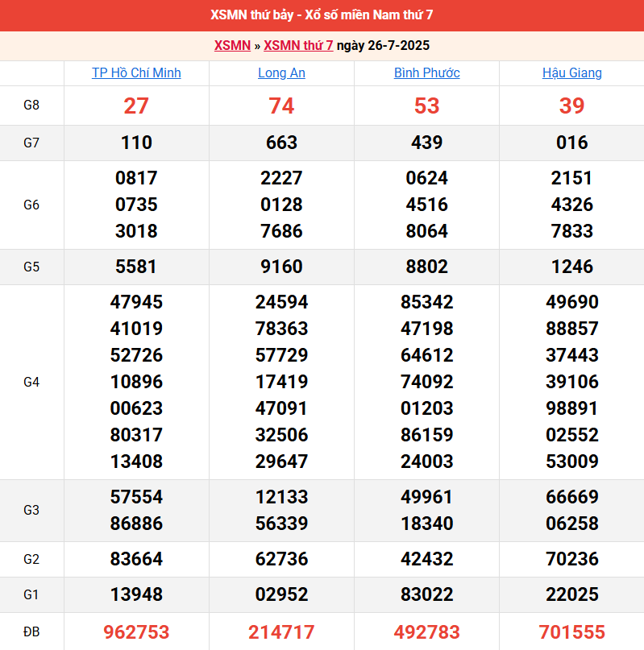Image resolution: width=644 pixels, height=650 pixels.
Task: Click the G4 number 78363
Action: click(x=282, y=329)
